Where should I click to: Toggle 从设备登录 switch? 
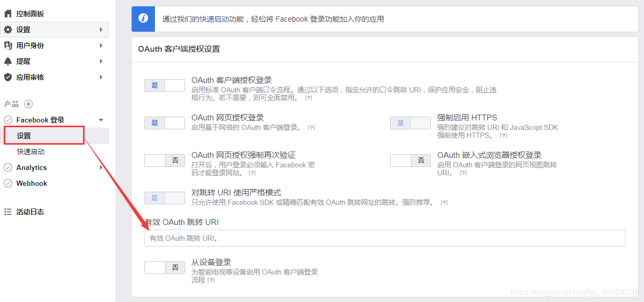point(164,268)
